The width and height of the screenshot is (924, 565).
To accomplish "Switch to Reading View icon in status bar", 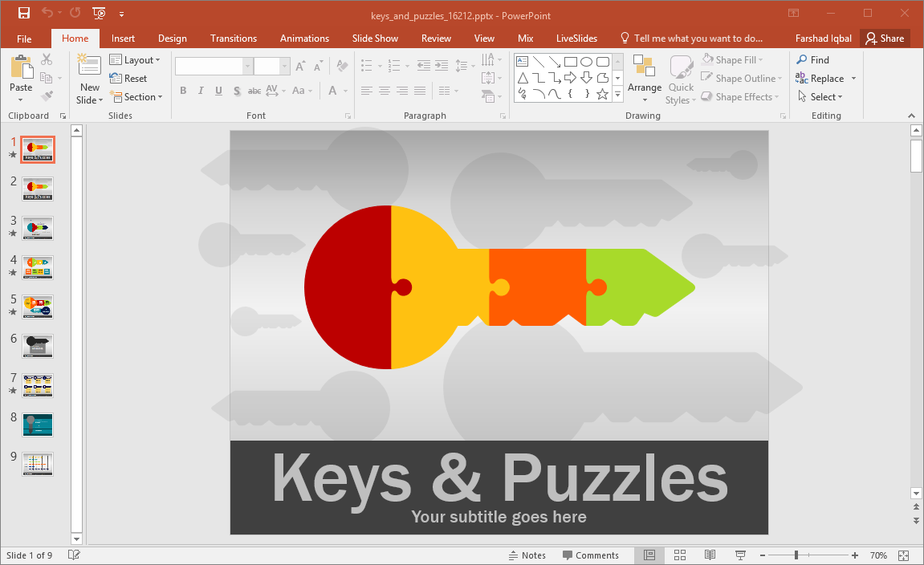I will pyautogui.click(x=710, y=555).
